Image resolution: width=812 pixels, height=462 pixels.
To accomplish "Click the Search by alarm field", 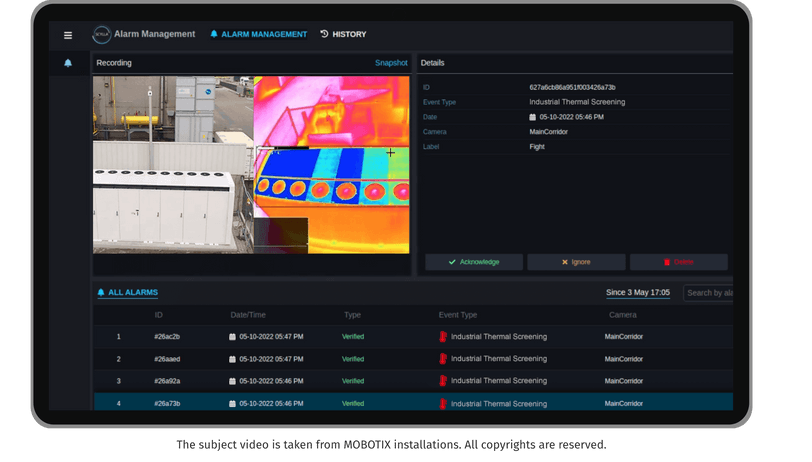I will click(708, 293).
